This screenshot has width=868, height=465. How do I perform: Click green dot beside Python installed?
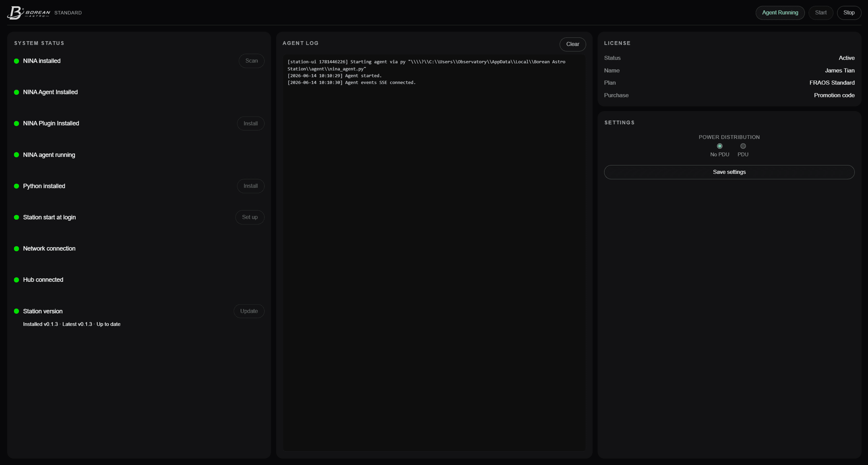(16, 186)
